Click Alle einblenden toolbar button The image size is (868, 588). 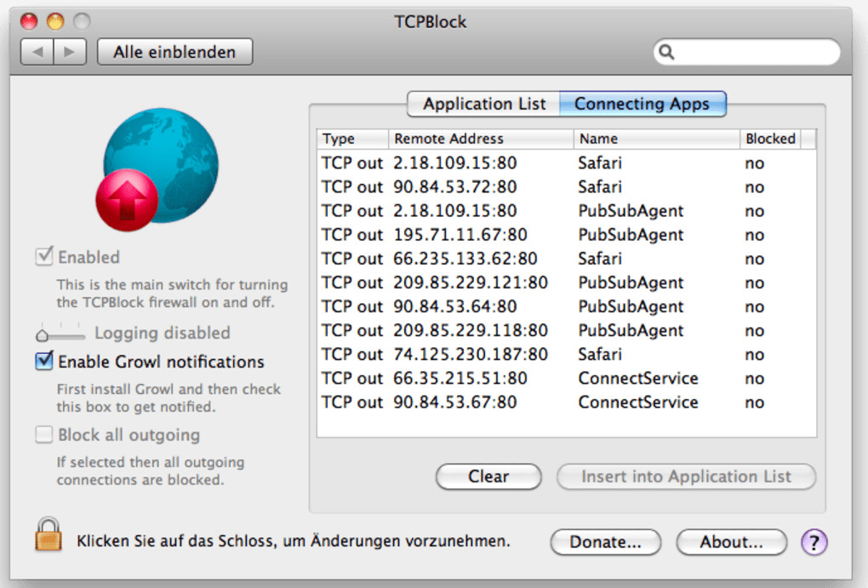click(174, 52)
